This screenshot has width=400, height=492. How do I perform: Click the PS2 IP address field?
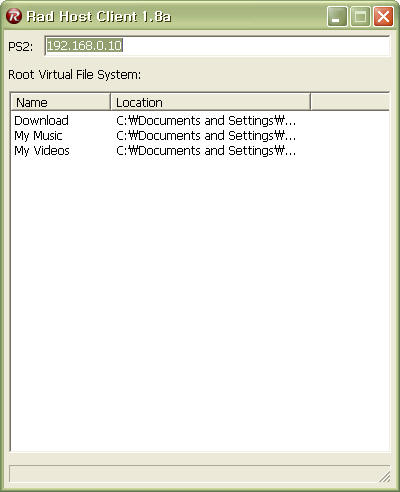point(217,46)
